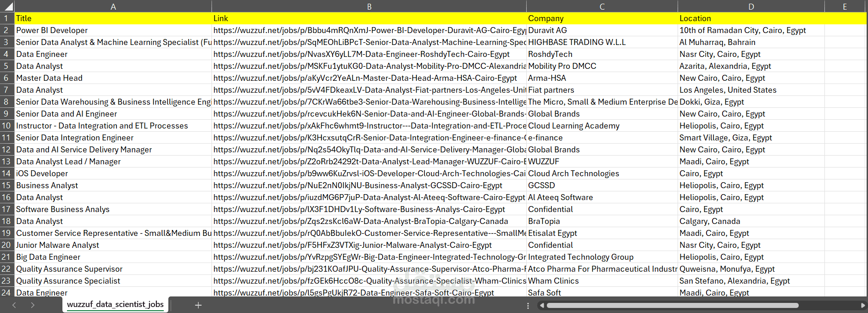Select the "Software Business Analys" cell

[113, 209]
